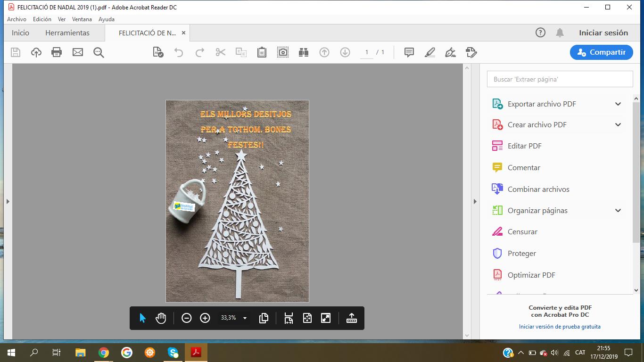
Task: Click the Compartir button
Action: click(601, 52)
